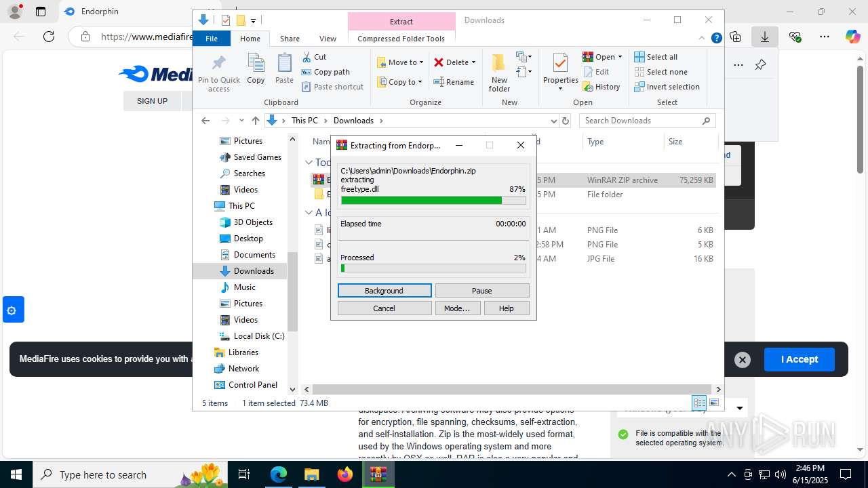
Task: Open Windows Start menu
Action: (x=16, y=474)
